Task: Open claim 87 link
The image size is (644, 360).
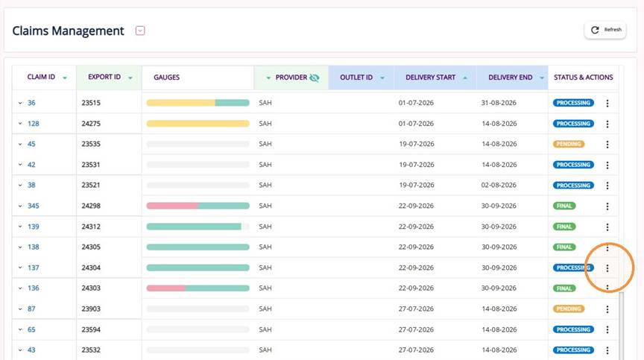Action: [31, 309]
